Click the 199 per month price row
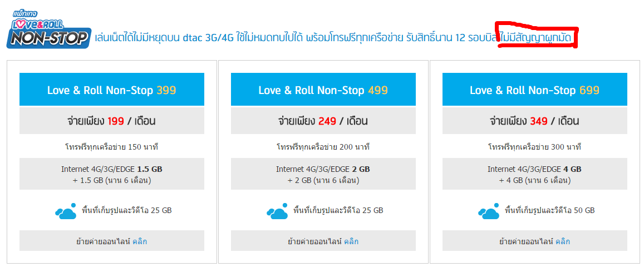This screenshot has height=272, width=644. coord(112,121)
